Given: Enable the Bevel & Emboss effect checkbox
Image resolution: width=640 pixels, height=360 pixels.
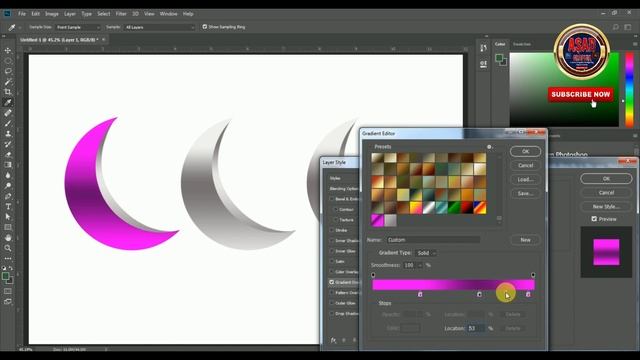Looking at the screenshot, I should click(x=331, y=199).
